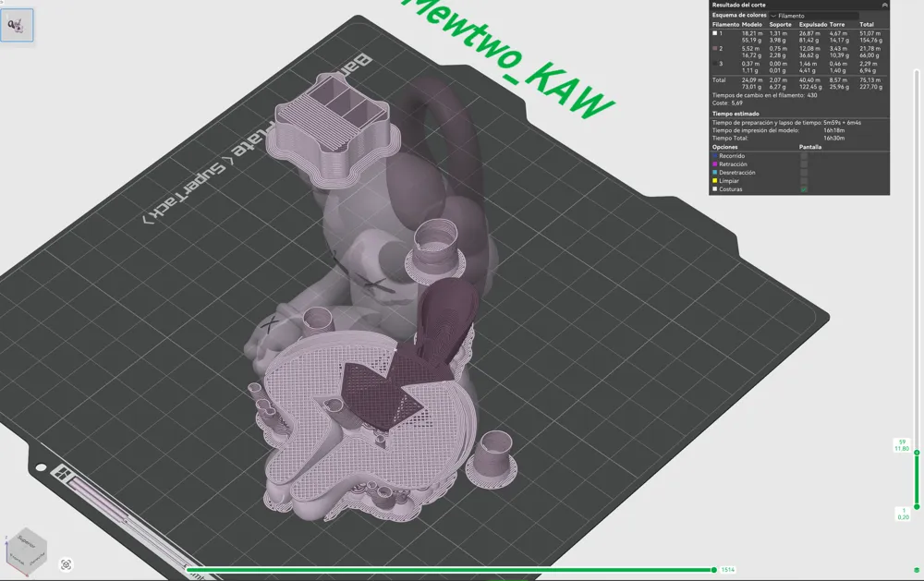924x581 pixels.
Task: Click the dark filament 3 color swatch
Action: point(715,63)
